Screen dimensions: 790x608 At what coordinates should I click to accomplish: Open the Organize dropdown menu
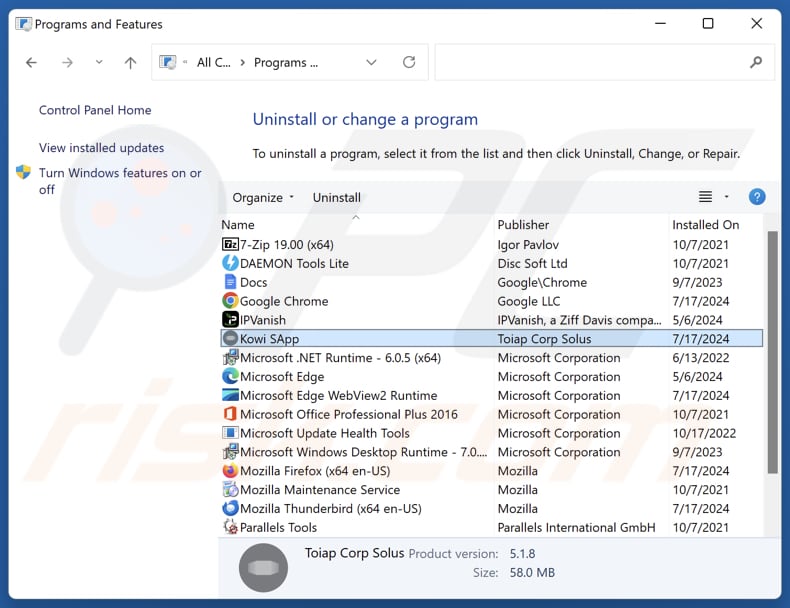coord(263,197)
